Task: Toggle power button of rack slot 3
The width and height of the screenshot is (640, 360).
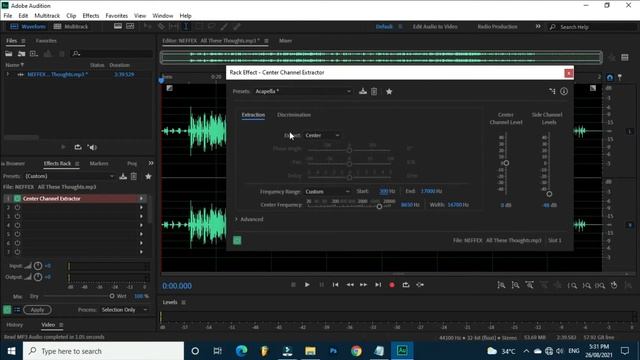Action: coord(17,216)
